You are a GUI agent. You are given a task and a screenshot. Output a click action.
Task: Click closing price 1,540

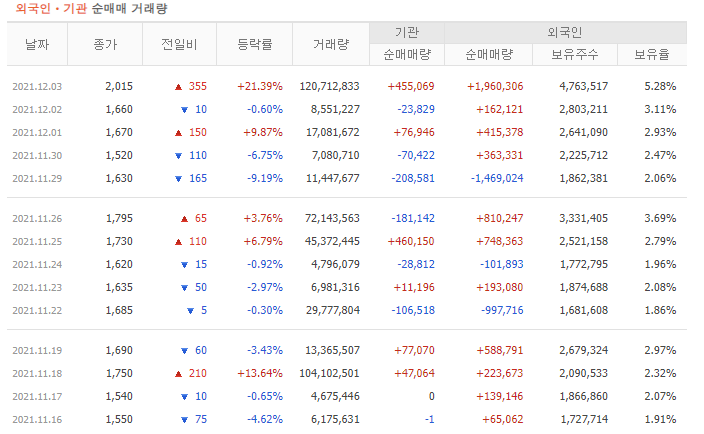pyautogui.click(x=119, y=396)
